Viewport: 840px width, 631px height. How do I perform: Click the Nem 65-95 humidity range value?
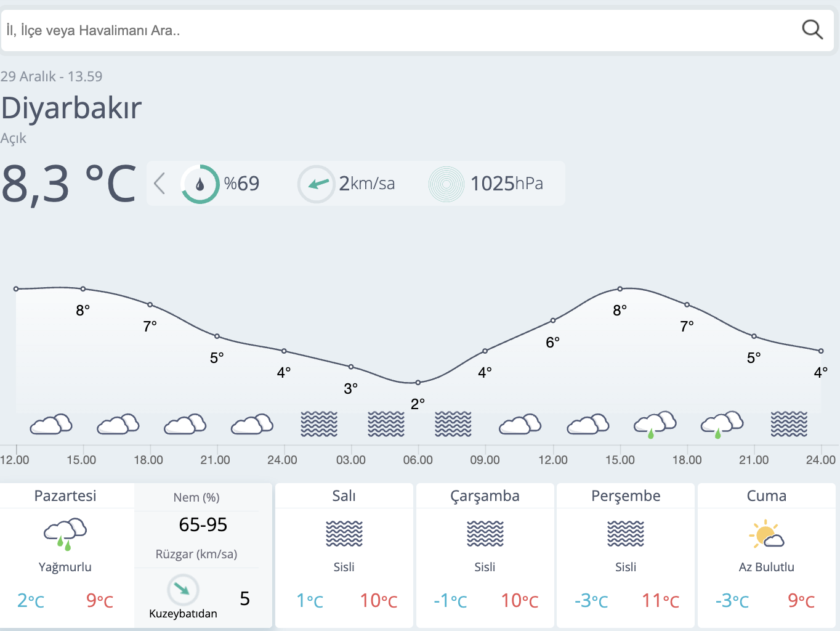pyautogui.click(x=203, y=525)
